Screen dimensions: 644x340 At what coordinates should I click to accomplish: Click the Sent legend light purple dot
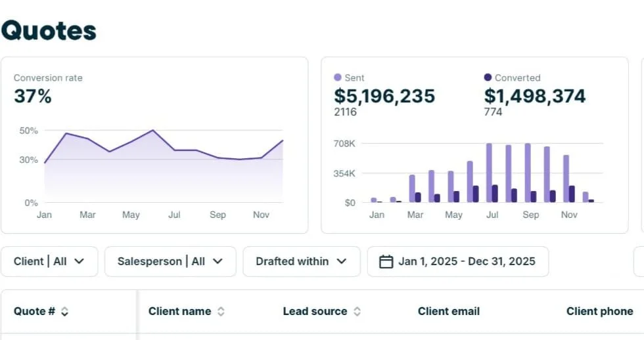[338, 77]
